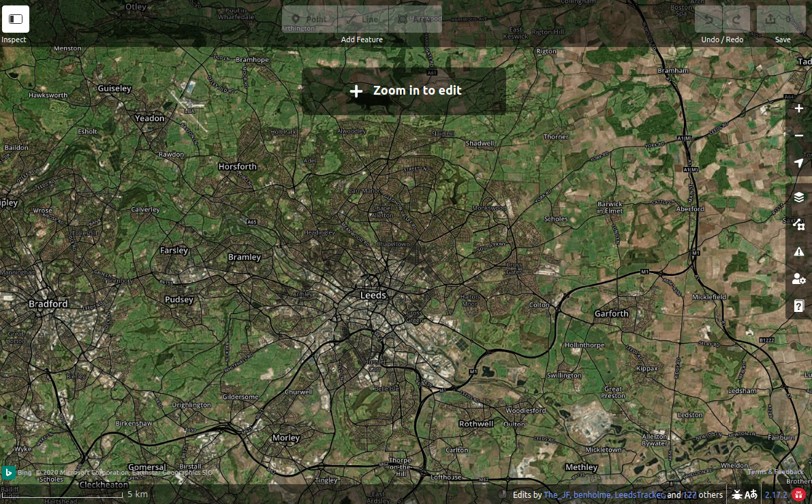
Task: Click the Morley label on map
Action: pos(286,438)
